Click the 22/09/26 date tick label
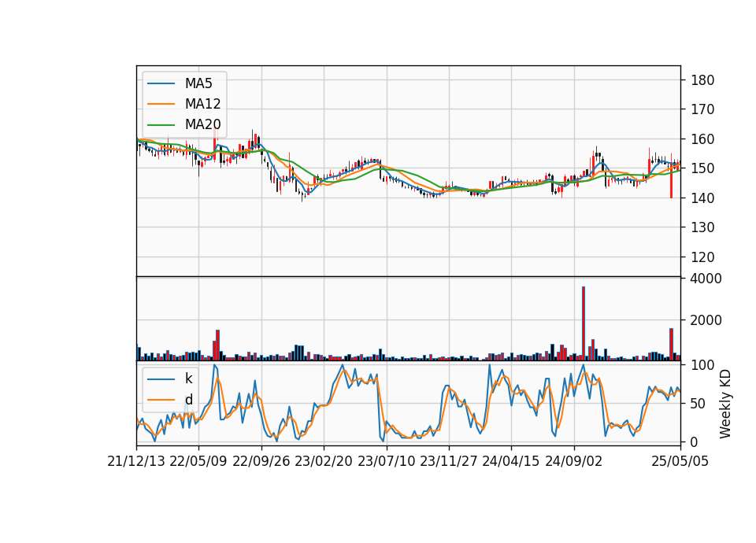The image size is (756, 543). (x=261, y=461)
